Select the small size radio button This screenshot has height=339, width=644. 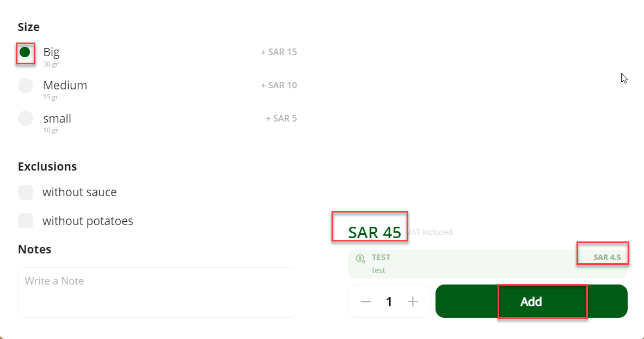click(26, 118)
